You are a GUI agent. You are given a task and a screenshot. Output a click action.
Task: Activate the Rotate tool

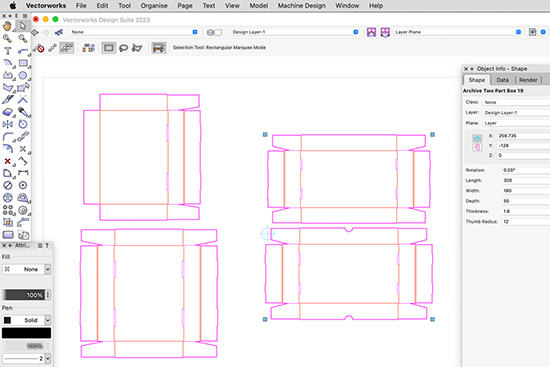click(23, 124)
